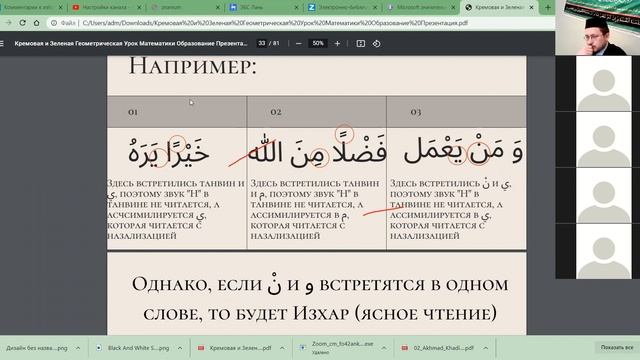Click the address bar with file URL

275,23
